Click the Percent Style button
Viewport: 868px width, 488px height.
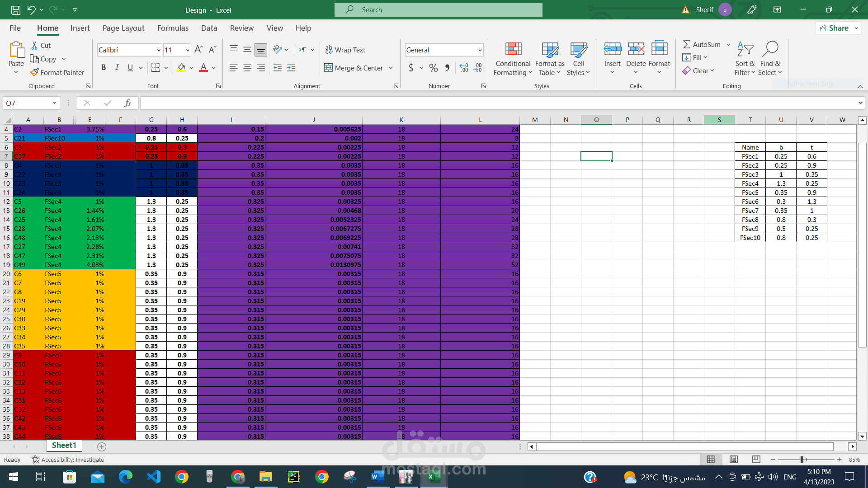tap(434, 68)
